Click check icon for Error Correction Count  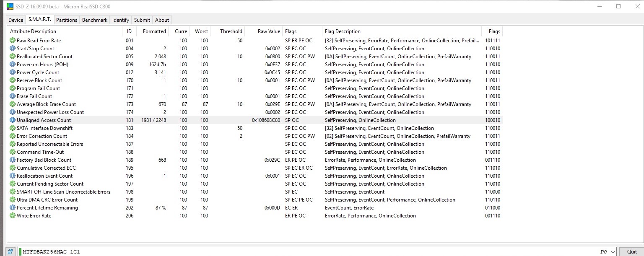13,136
